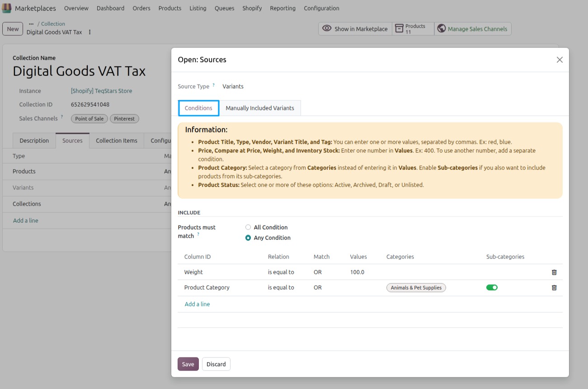Add a line in the background Sources list

[x=26, y=220]
